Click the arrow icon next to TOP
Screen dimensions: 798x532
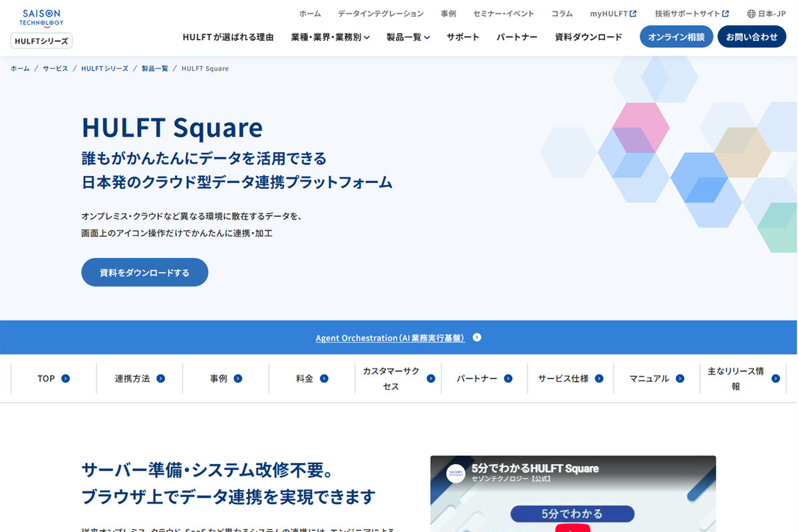pos(65,378)
